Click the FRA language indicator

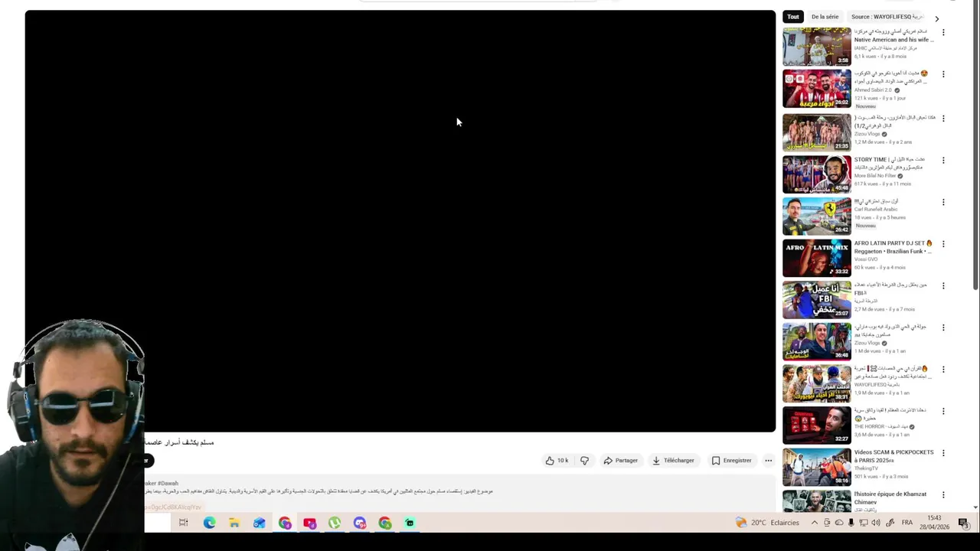click(x=907, y=523)
